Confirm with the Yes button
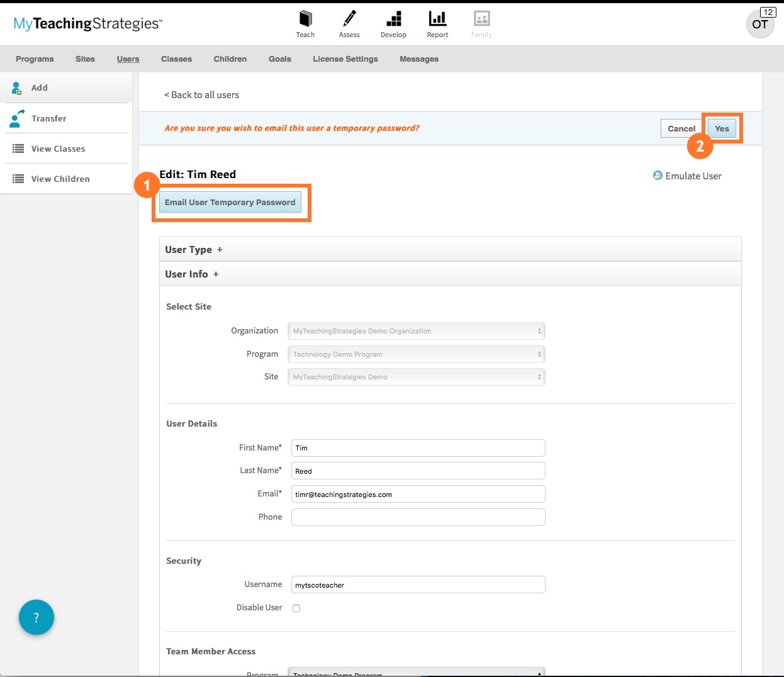784x677 pixels. (722, 128)
